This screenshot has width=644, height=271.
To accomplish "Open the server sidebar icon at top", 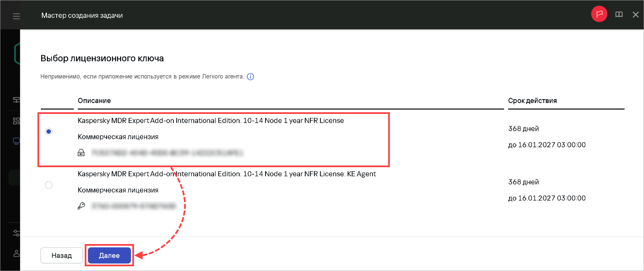I will (16, 100).
